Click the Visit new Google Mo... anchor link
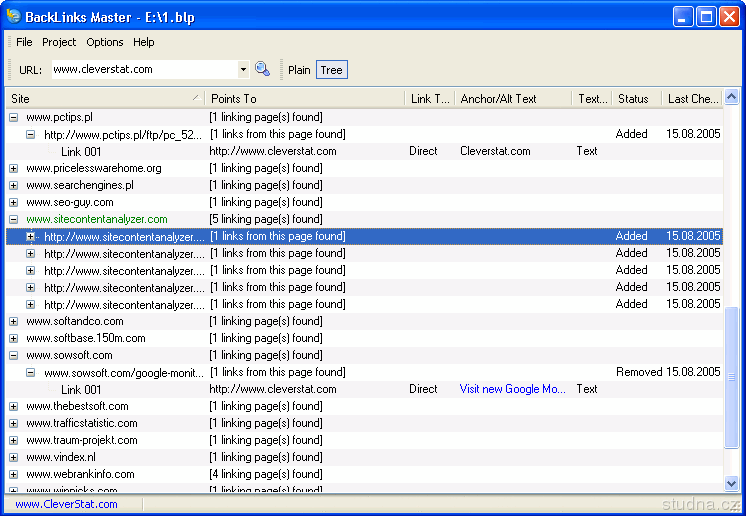Screen dimensions: 746x516 point(513,389)
